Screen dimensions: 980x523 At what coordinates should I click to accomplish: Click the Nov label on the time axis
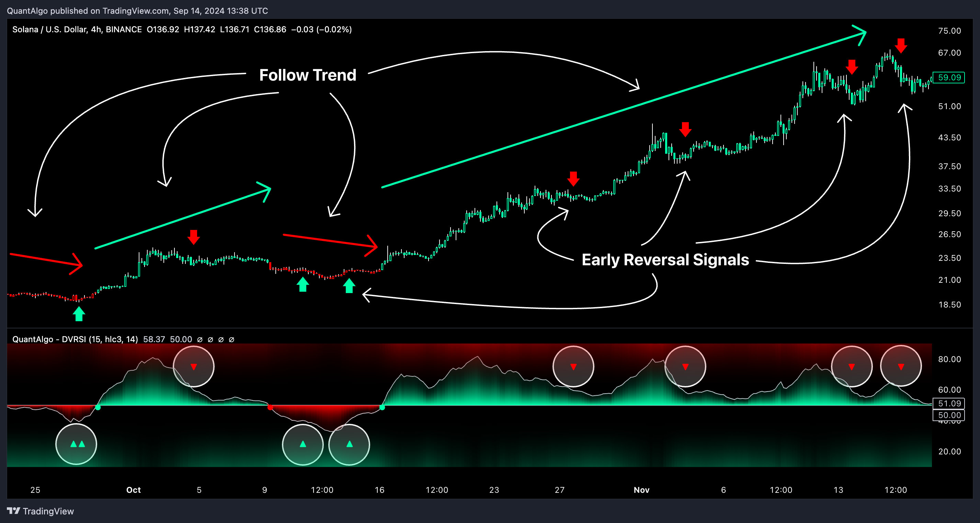point(641,490)
